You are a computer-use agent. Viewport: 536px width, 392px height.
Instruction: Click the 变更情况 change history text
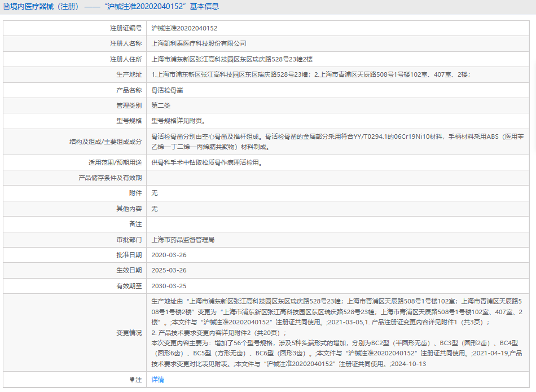tap(339, 333)
